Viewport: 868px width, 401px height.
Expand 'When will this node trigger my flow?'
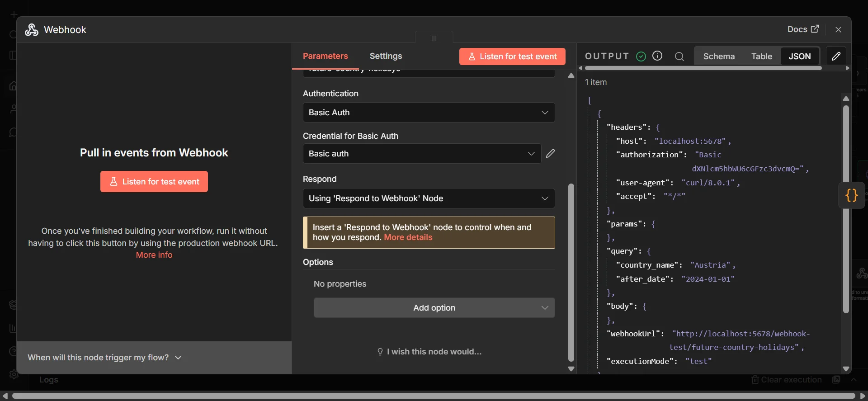click(104, 358)
